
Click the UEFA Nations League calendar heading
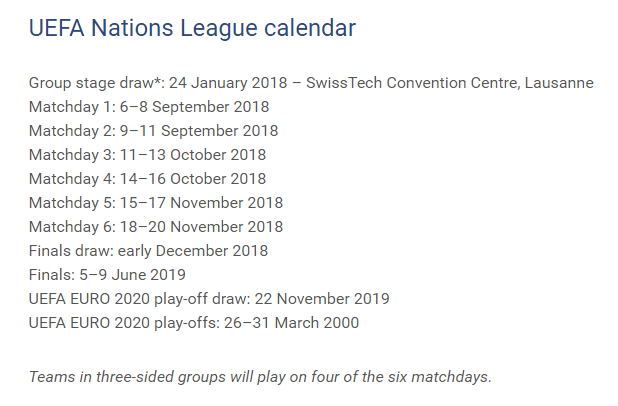pyautogui.click(x=192, y=29)
